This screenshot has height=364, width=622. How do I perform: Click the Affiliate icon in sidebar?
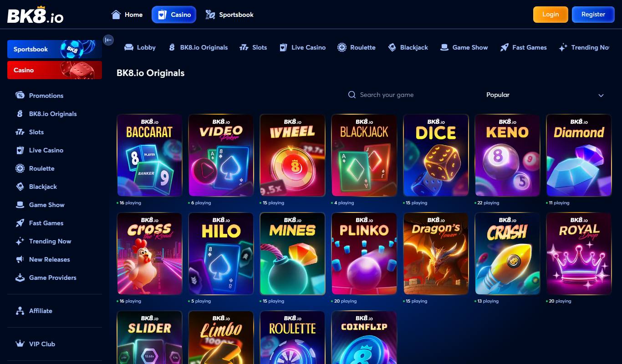coord(20,311)
